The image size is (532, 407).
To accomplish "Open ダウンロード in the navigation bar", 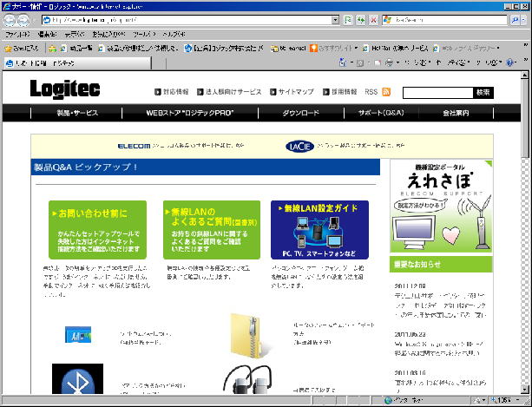I will click(301, 113).
